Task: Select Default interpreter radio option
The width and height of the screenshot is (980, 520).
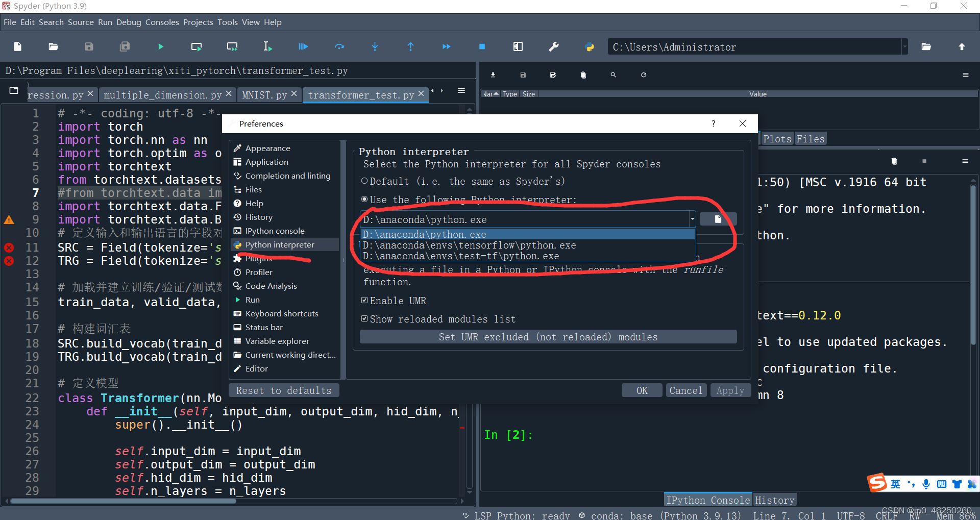Action: point(364,181)
